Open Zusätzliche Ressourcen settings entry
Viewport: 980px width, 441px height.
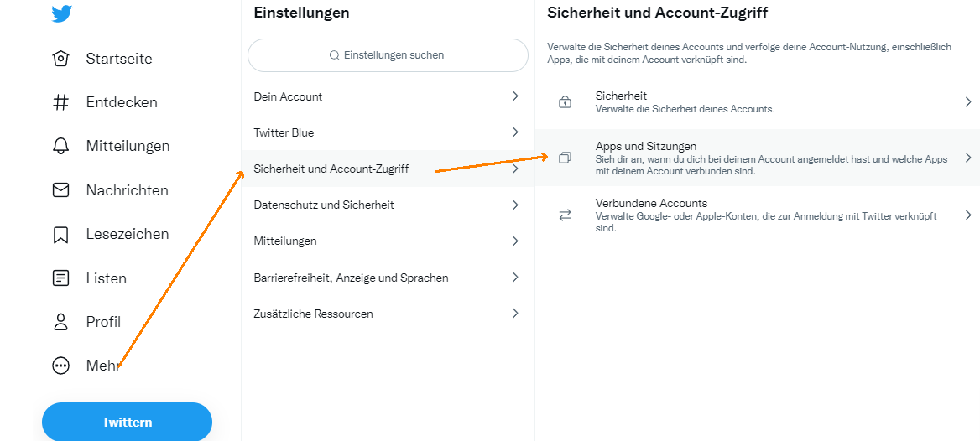click(313, 314)
